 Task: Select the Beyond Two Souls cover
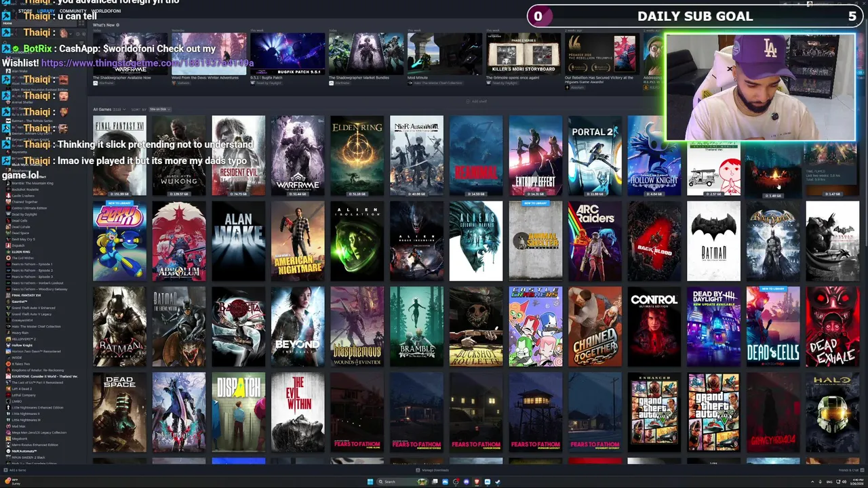tap(298, 327)
